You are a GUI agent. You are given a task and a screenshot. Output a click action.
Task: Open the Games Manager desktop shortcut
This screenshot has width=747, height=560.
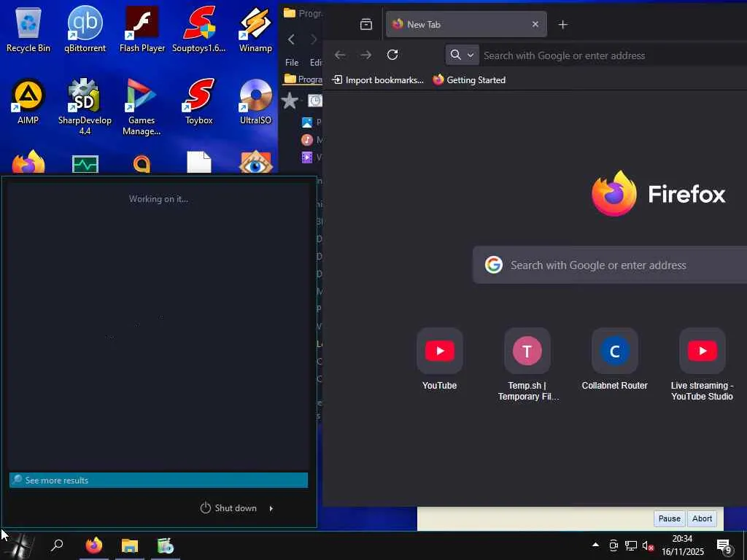coord(142,106)
